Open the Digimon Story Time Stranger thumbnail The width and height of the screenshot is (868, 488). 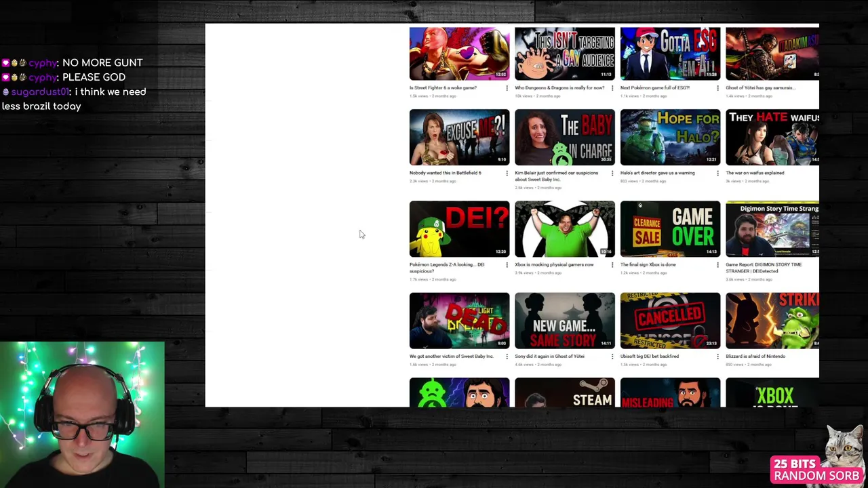(772, 229)
